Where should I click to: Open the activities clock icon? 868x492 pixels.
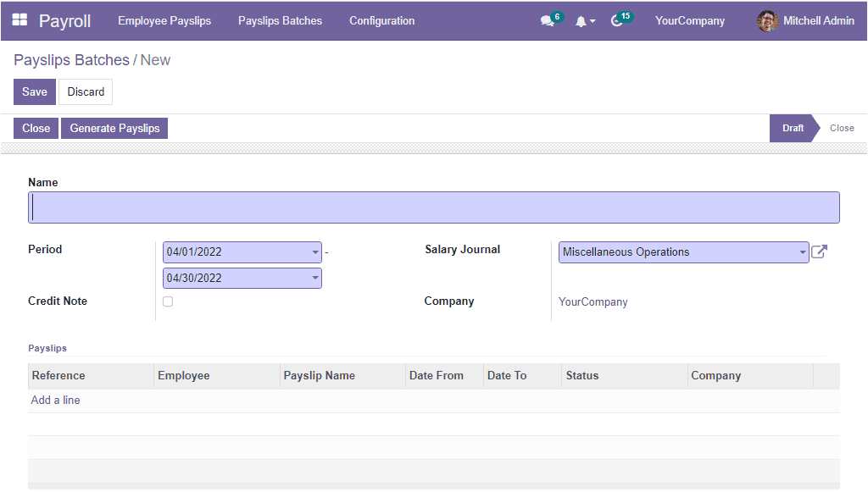pyautogui.click(x=617, y=21)
